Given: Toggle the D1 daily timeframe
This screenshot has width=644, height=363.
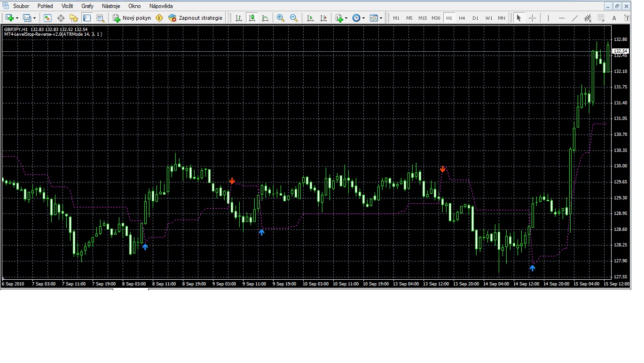Looking at the screenshot, I should (x=475, y=18).
